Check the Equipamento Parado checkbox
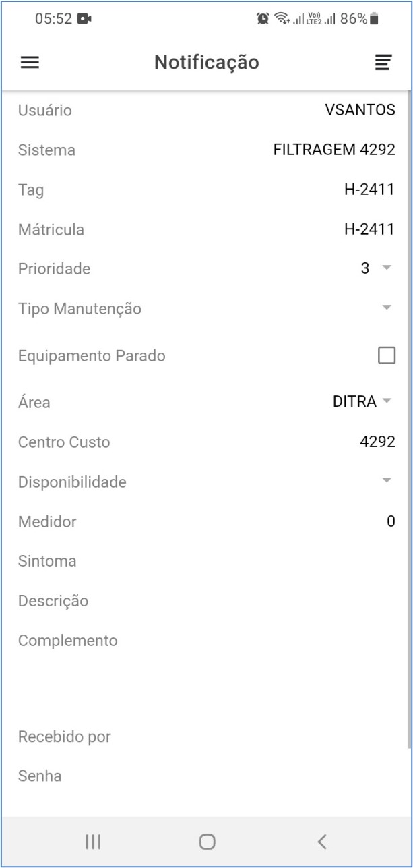Image resolution: width=413 pixels, height=868 pixels. click(x=386, y=355)
